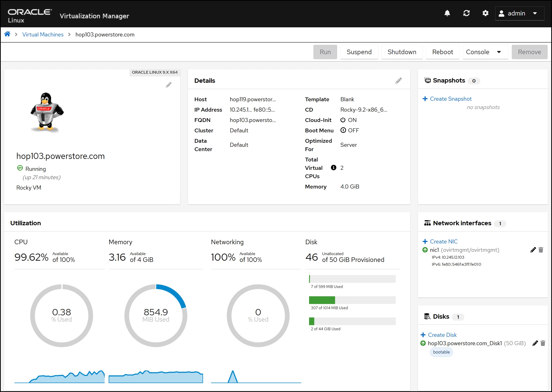
Task: Click the refresh icon in header
Action: click(466, 13)
